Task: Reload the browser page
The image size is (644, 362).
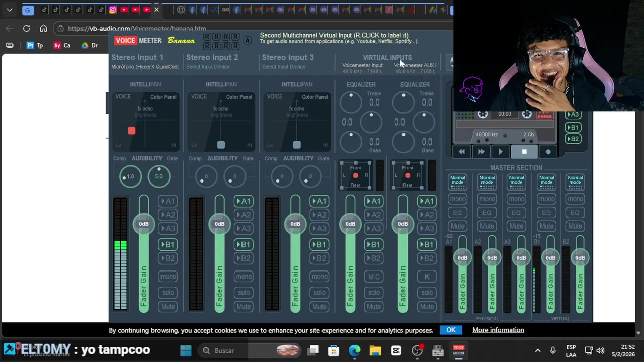Action: (x=26, y=29)
